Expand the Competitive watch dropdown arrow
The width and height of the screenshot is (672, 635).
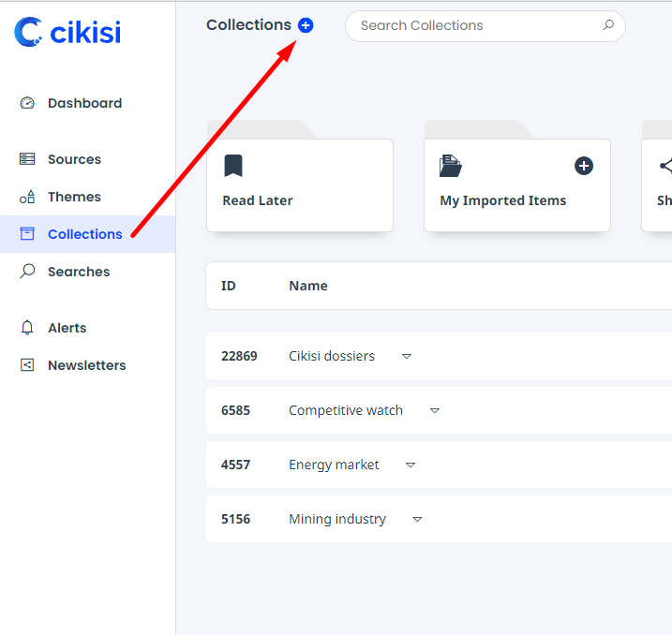click(435, 410)
